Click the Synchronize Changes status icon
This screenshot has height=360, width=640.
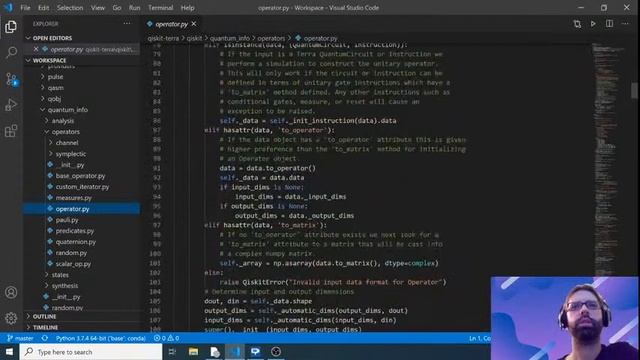coord(45,338)
